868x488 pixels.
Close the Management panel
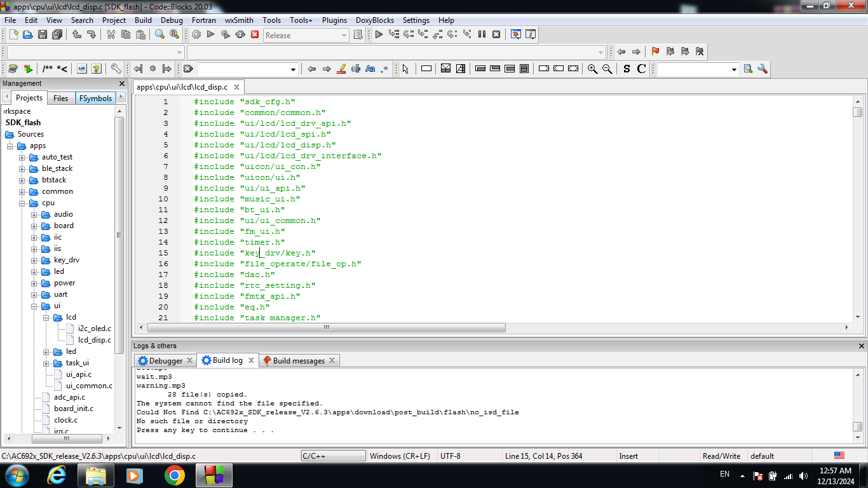tap(122, 83)
